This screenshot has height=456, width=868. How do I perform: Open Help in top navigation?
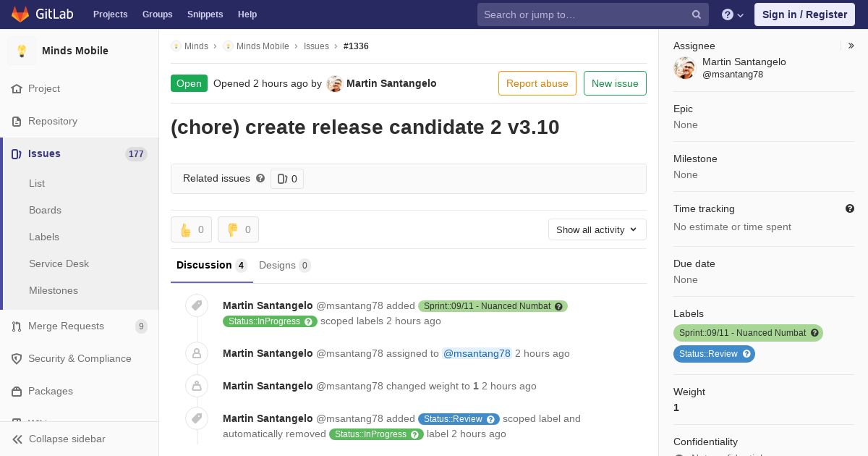pyautogui.click(x=247, y=14)
